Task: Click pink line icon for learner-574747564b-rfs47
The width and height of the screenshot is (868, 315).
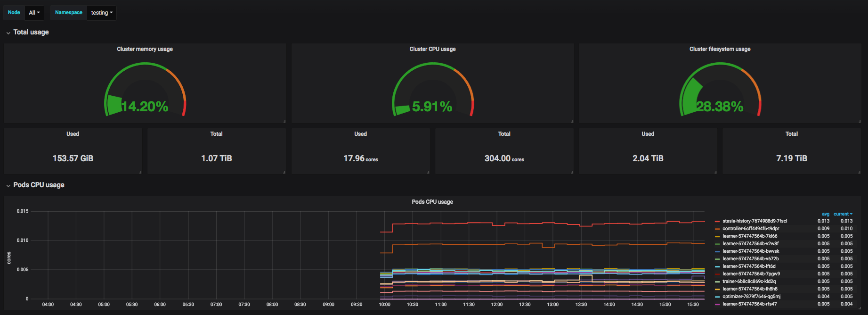Action: click(x=717, y=304)
